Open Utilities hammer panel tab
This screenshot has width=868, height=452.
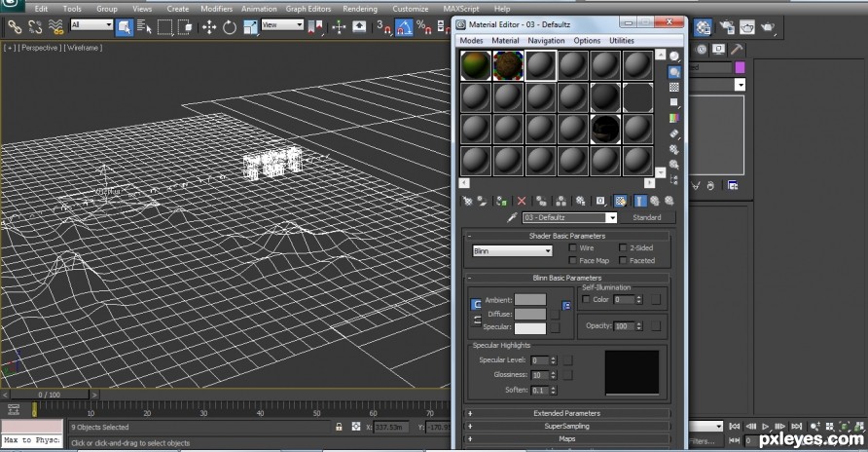tap(737, 50)
